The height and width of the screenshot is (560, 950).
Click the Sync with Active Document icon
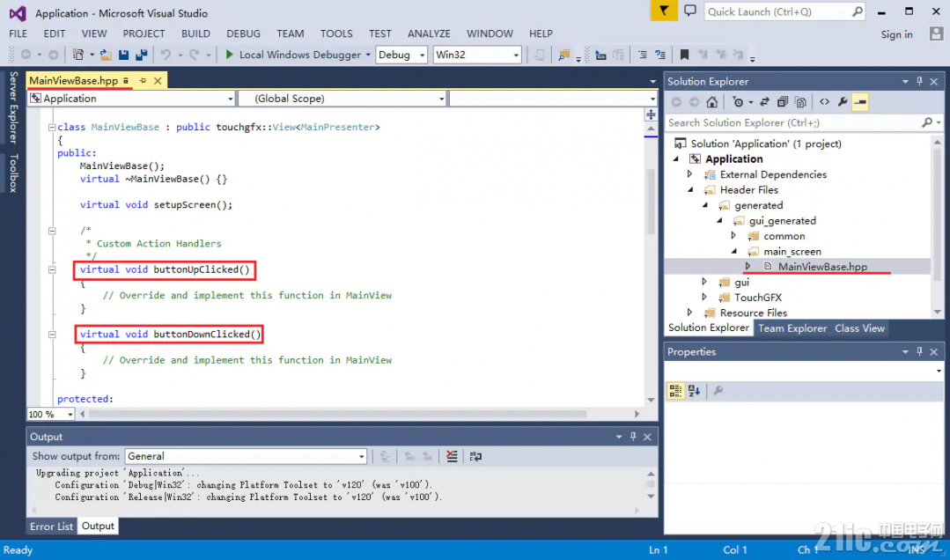pos(764,102)
